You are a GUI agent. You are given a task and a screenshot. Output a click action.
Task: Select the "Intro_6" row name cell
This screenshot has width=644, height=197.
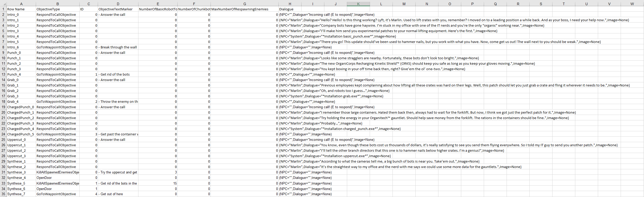(x=13, y=47)
